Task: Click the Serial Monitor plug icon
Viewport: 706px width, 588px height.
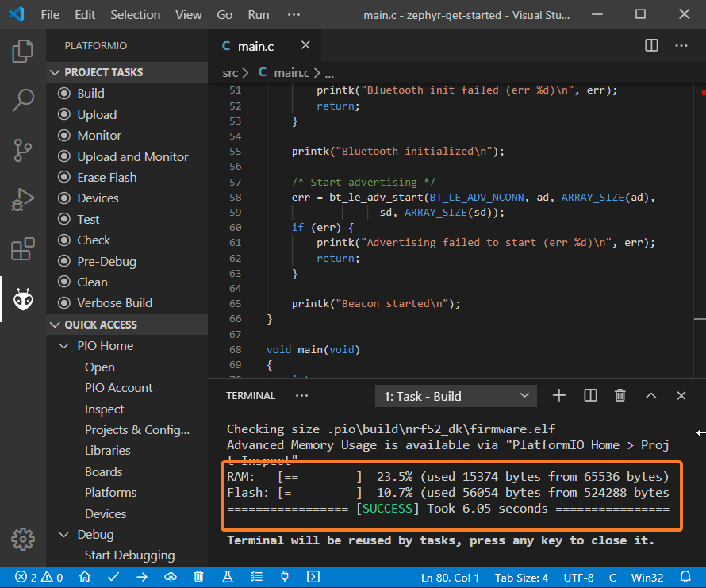Action: (285, 577)
